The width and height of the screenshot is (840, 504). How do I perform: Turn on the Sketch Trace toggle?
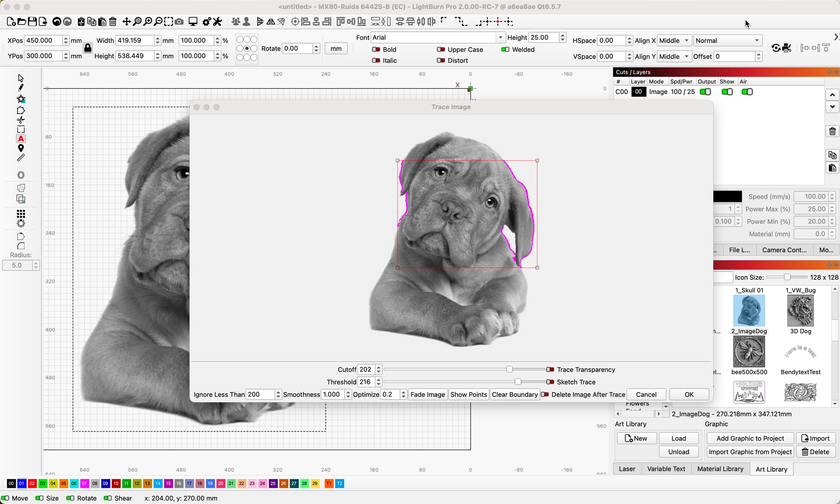pos(550,382)
